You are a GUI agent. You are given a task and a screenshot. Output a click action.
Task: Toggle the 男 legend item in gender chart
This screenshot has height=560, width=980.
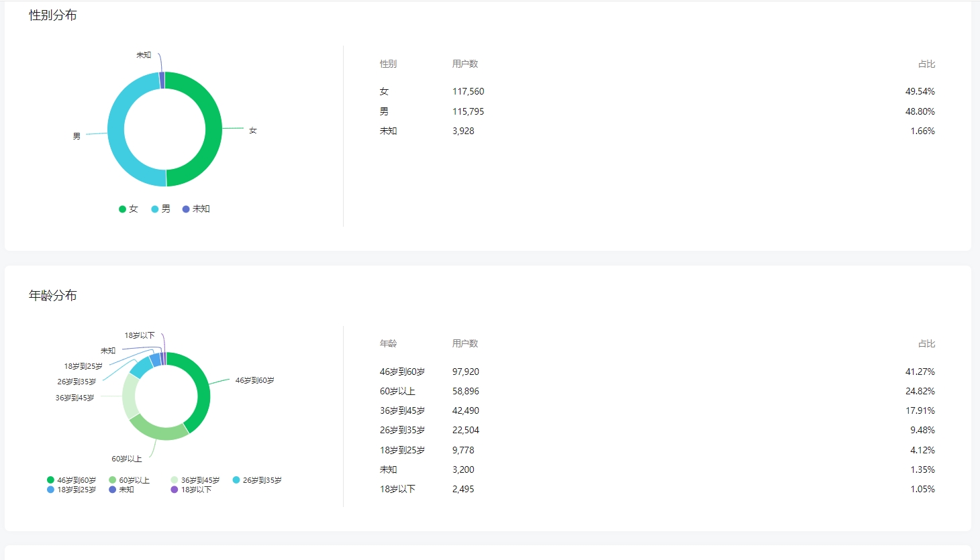point(160,209)
